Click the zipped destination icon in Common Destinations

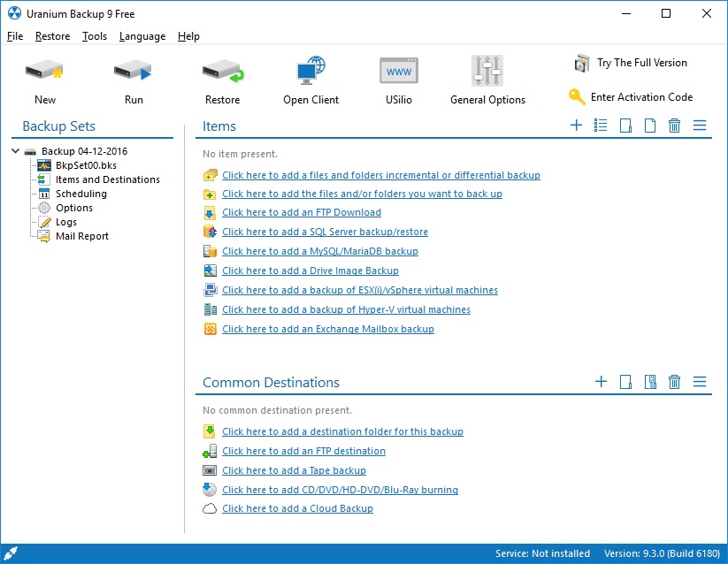click(x=650, y=382)
